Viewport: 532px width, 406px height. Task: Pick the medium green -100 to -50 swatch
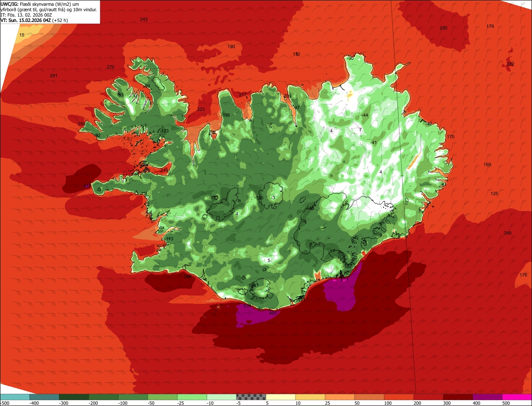click(x=133, y=397)
